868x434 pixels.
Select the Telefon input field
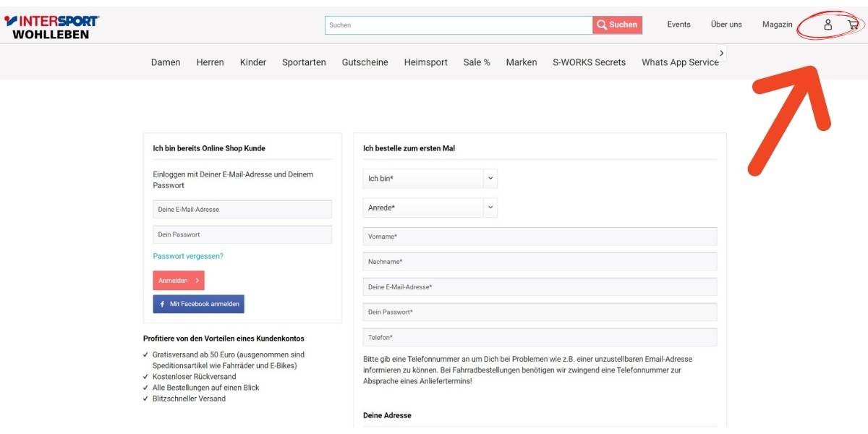(x=540, y=338)
